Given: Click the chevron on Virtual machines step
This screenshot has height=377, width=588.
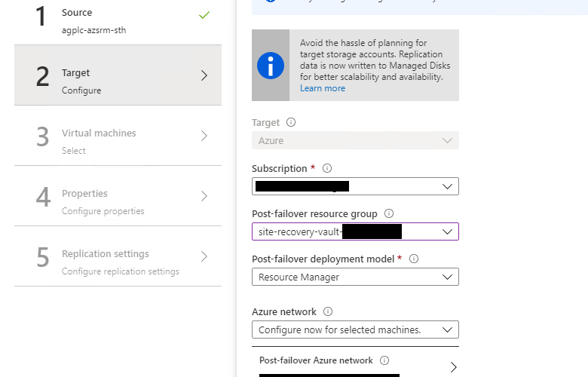Looking at the screenshot, I should [x=204, y=136].
